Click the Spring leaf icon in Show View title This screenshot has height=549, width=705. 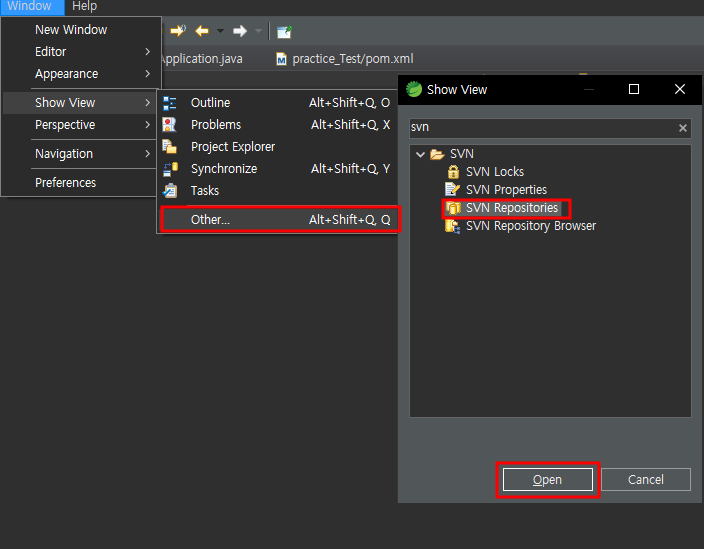pos(414,89)
